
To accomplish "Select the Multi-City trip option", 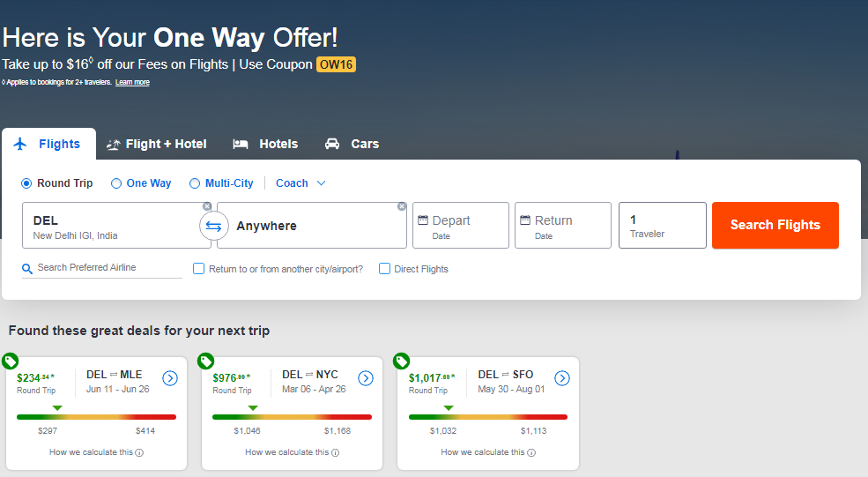I will tap(195, 183).
